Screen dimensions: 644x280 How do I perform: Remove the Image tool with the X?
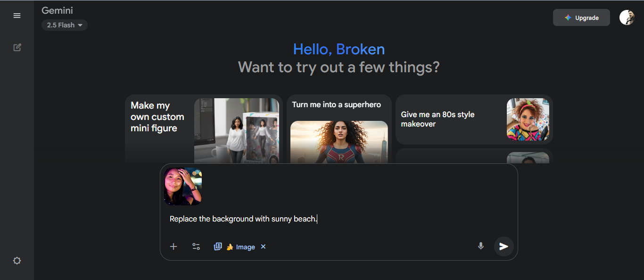click(x=263, y=246)
